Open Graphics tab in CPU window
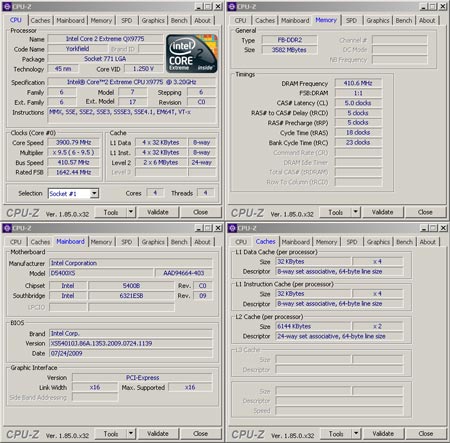The width and height of the screenshot is (450, 443). coord(153,21)
